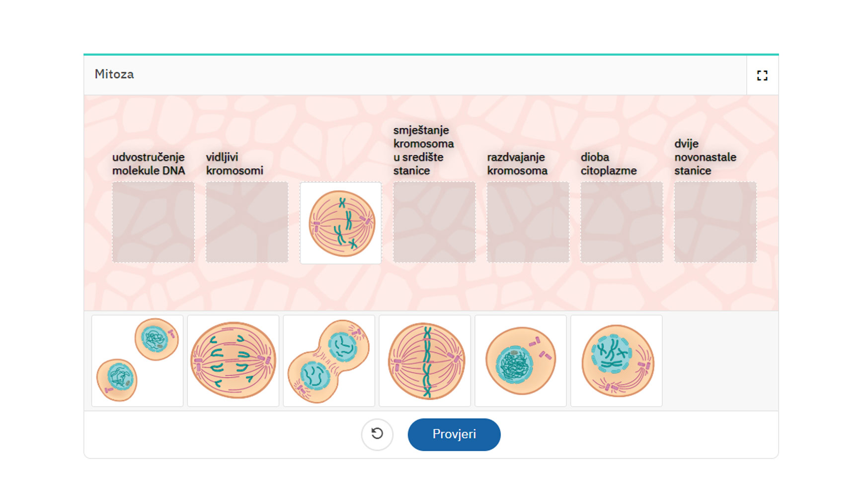Click the label razdvajanje kromosoma

(517, 164)
